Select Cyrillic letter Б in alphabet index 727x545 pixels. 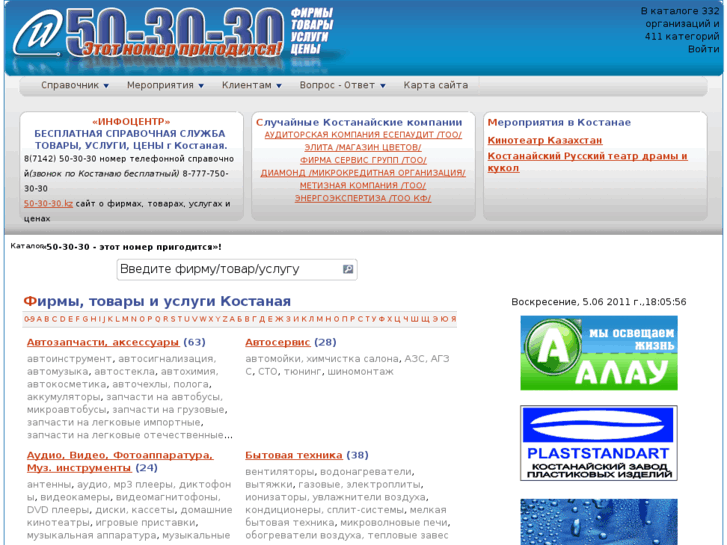tap(240, 319)
